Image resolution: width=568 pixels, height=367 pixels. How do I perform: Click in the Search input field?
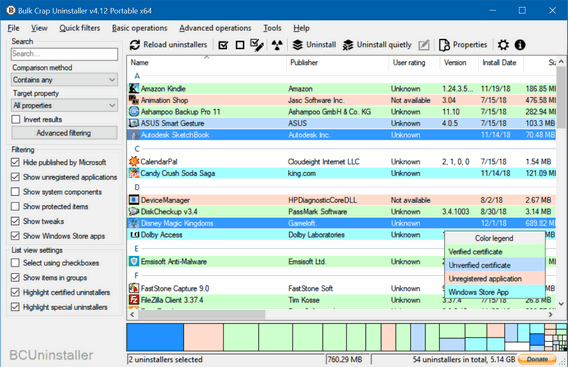(x=64, y=54)
